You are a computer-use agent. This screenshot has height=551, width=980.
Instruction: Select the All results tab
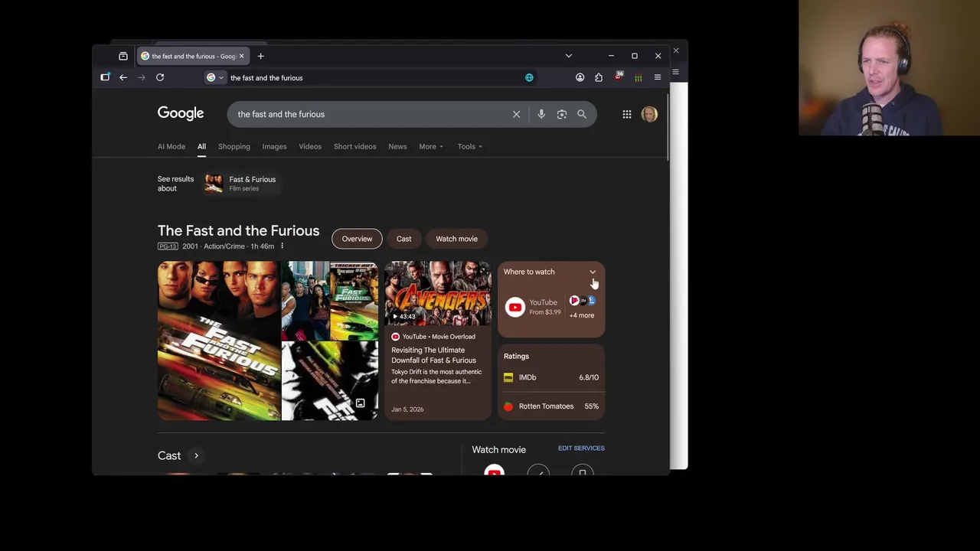click(x=201, y=146)
